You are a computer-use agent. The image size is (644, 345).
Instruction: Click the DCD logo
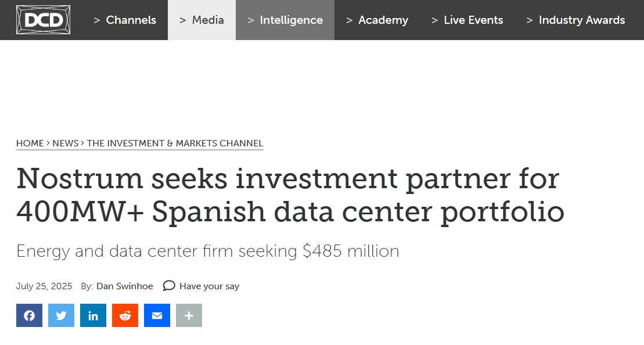click(43, 20)
